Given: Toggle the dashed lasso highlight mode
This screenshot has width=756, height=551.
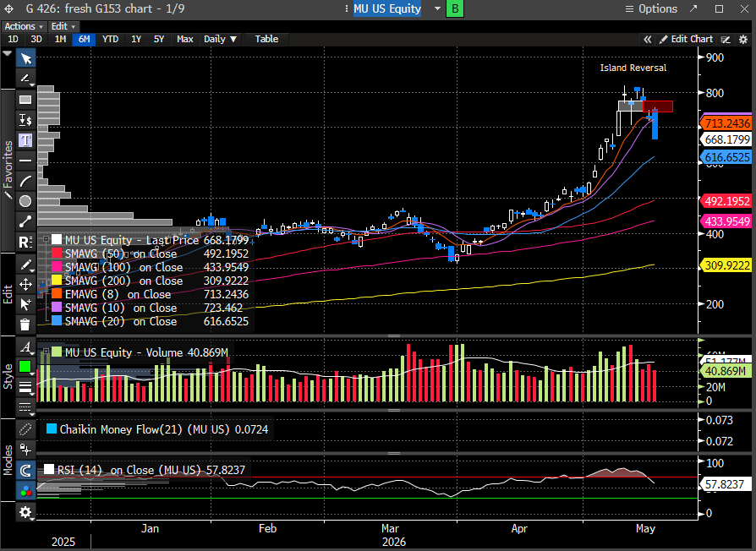Looking at the screenshot, I should click(x=25, y=429).
